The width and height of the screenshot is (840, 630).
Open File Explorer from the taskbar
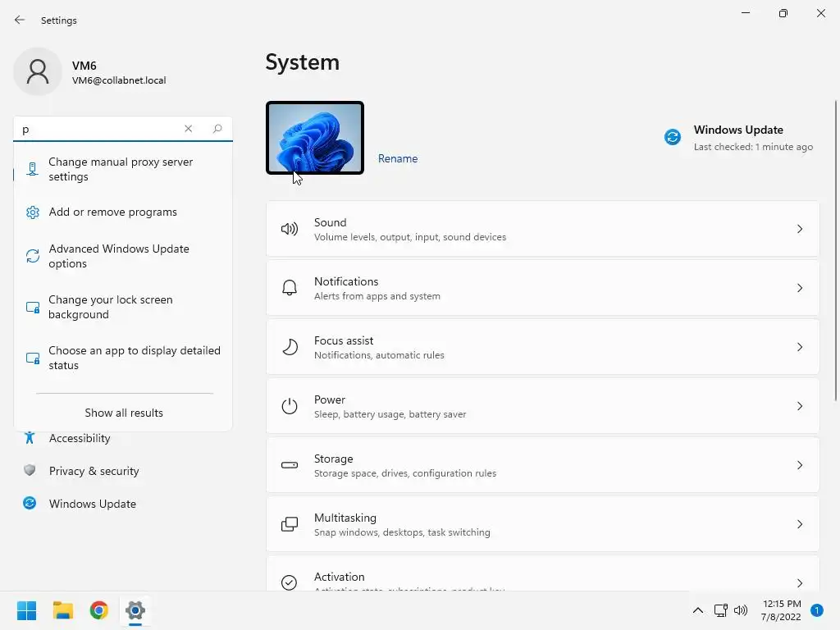62,610
